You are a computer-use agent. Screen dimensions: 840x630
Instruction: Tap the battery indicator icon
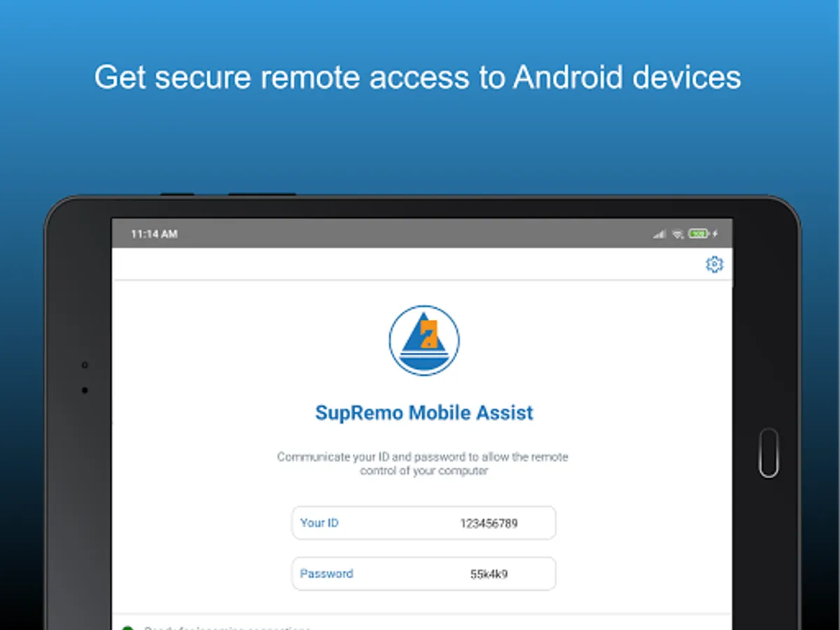pyautogui.click(x=698, y=234)
